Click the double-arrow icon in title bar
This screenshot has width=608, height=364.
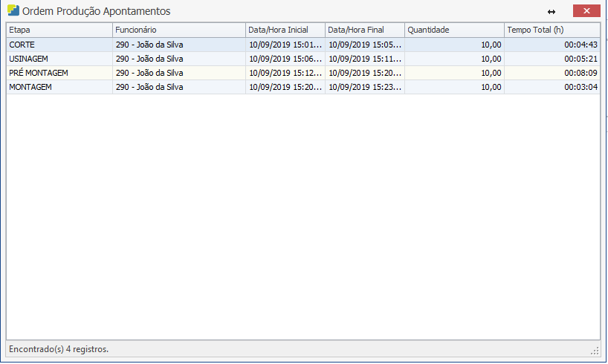click(x=552, y=12)
